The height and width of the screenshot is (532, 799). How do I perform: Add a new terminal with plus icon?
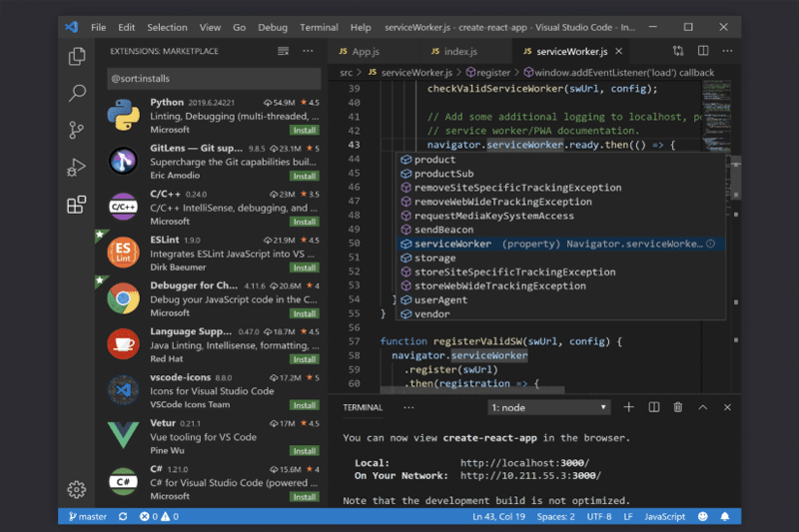click(x=629, y=407)
